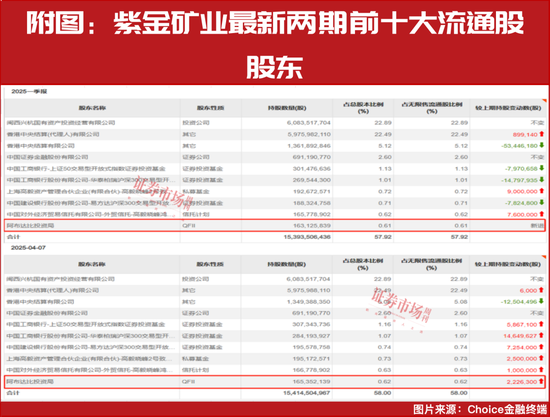
Task: Click the 紫金矿业最新两期前十大流通股股东 title
Action: [275, 45]
